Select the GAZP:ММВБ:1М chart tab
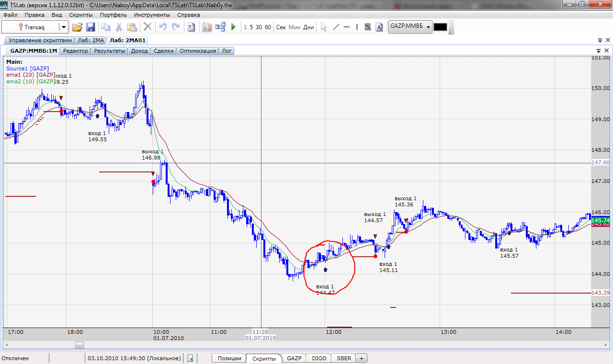The height and width of the screenshot is (364, 613). coord(34,51)
